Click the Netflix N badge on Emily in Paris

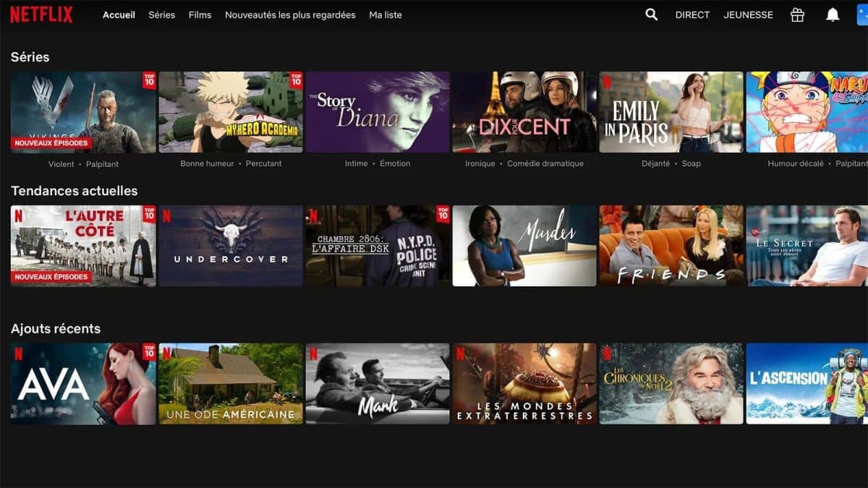(x=608, y=82)
